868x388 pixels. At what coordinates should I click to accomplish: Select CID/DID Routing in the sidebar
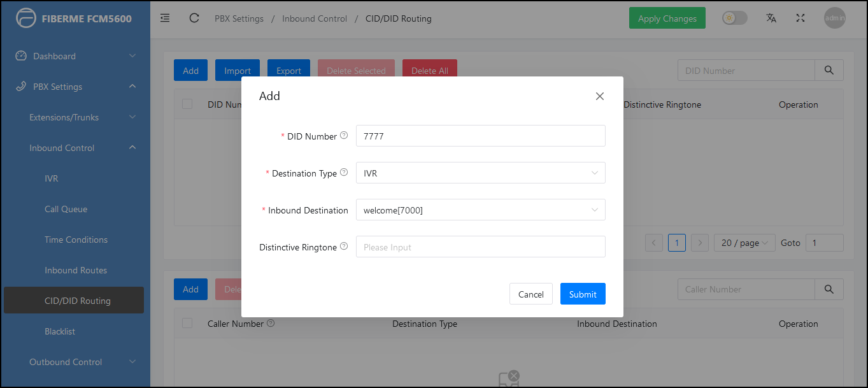click(x=74, y=300)
